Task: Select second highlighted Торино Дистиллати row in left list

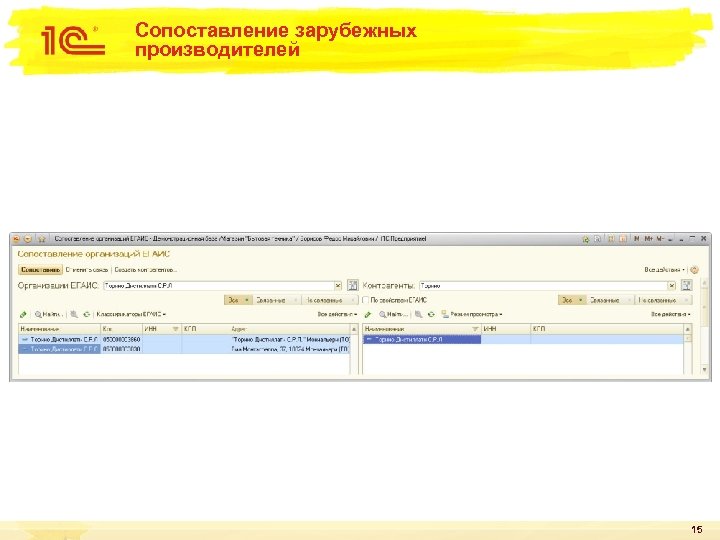Action: tap(184, 349)
